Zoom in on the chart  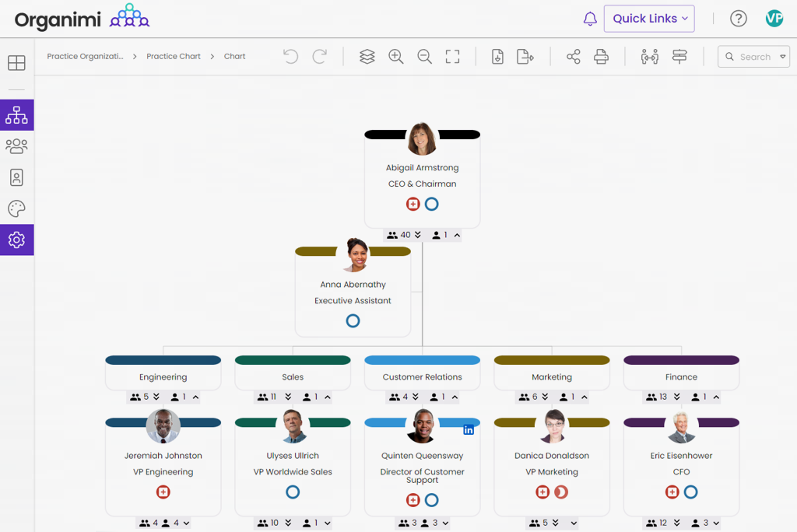[396, 57]
